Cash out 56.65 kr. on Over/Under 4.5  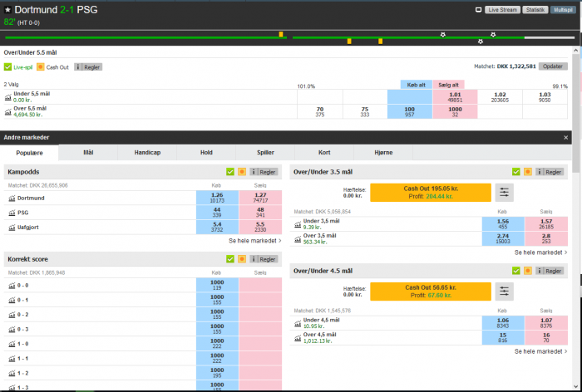pyautogui.click(x=431, y=292)
